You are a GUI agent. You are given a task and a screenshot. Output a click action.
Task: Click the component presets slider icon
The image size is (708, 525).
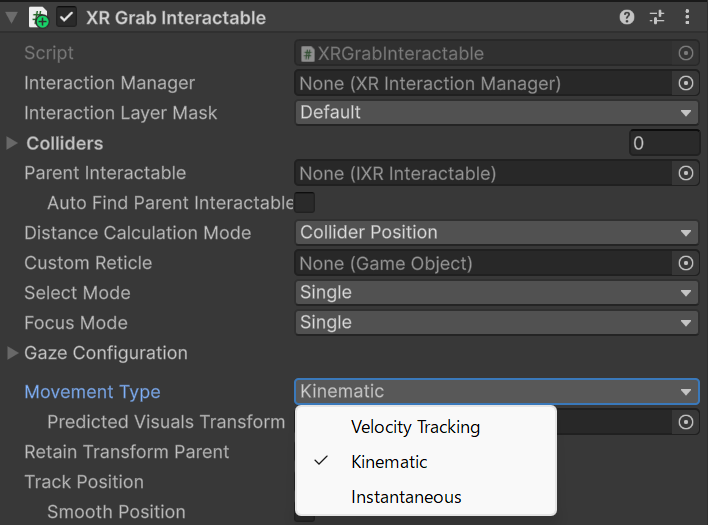(x=657, y=17)
